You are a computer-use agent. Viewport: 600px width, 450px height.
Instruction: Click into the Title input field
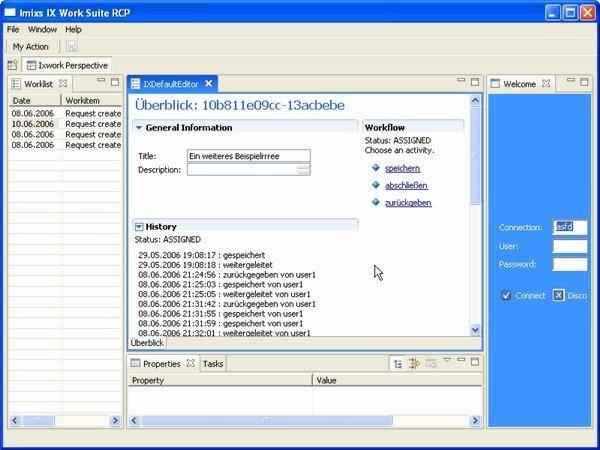point(249,156)
